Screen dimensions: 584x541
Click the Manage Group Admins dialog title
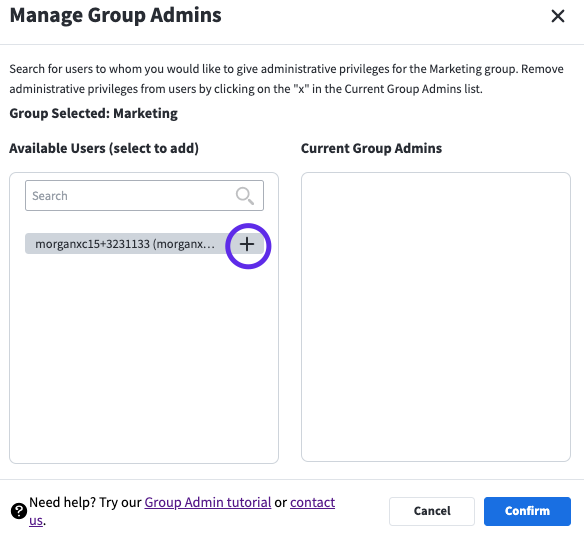(x=115, y=16)
